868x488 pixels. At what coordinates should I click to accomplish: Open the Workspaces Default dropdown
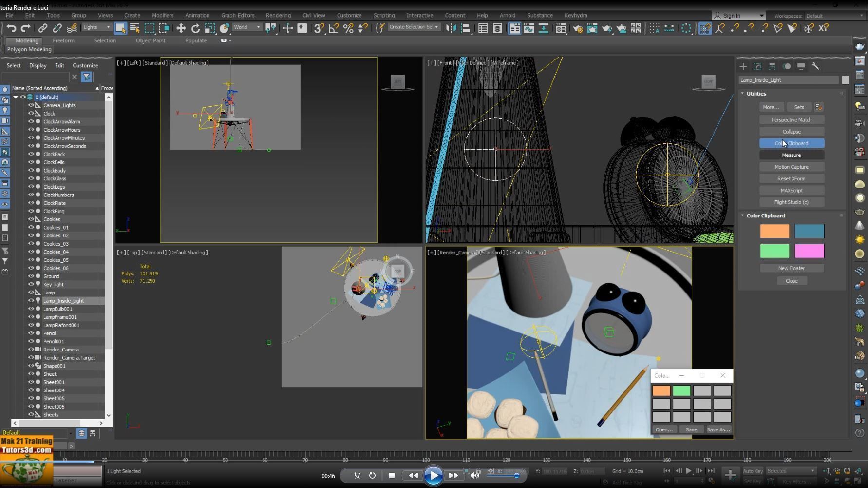834,16
